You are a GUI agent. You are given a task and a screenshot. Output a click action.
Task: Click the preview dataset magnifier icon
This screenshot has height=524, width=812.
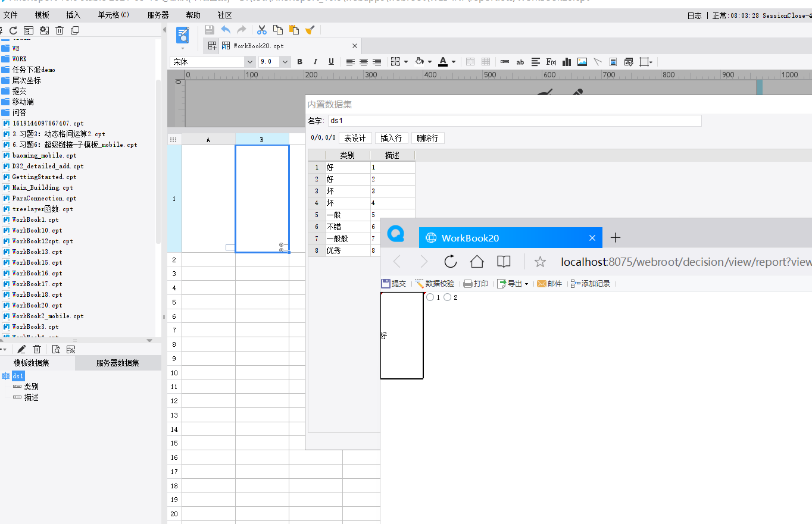pyautogui.click(x=56, y=350)
